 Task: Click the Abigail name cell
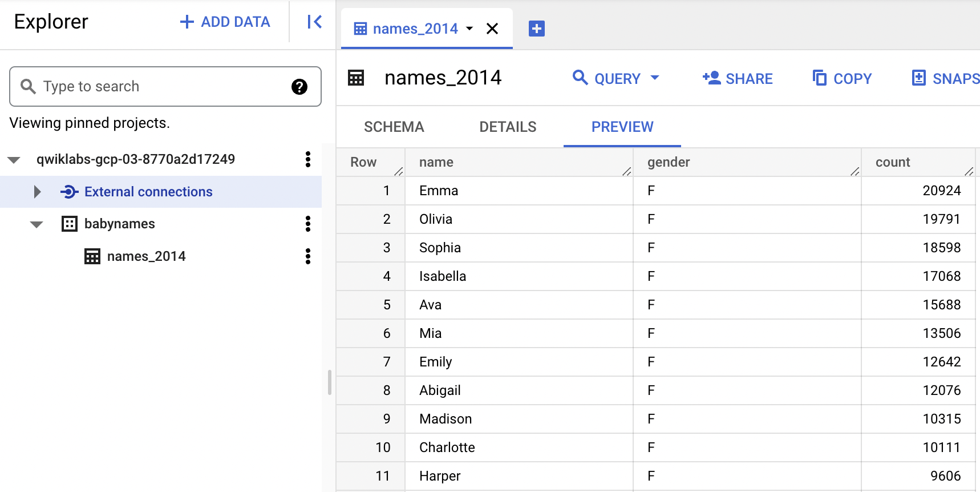click(519, 390)
